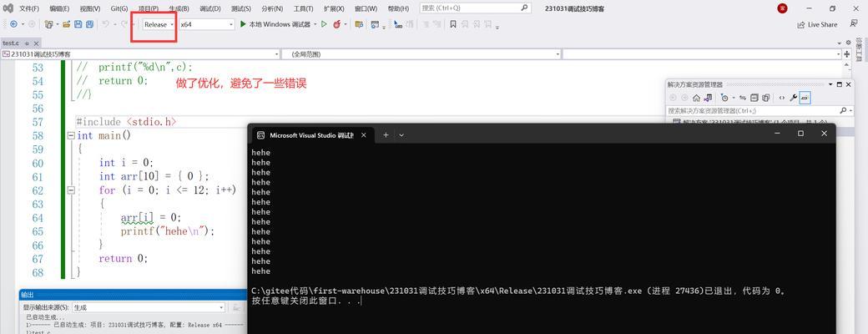
Task: Start debugging with green play icon
Action: pos(243,24)
